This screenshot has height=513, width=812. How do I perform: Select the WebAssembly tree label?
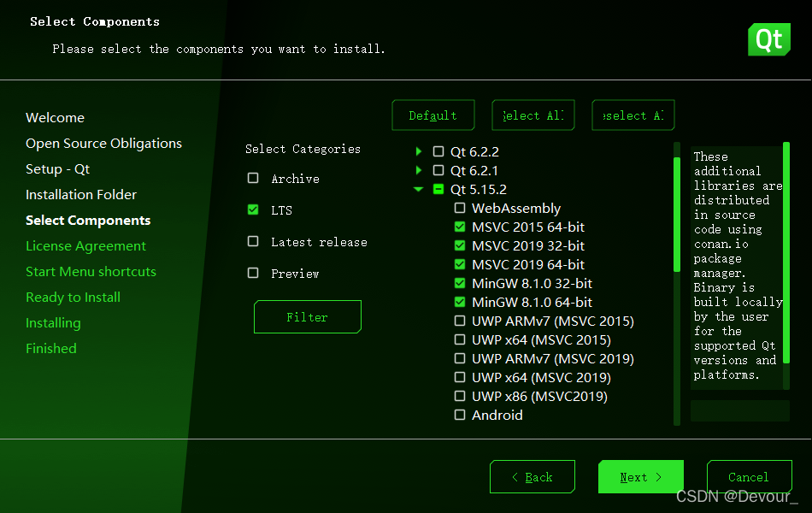pos(515,208)
